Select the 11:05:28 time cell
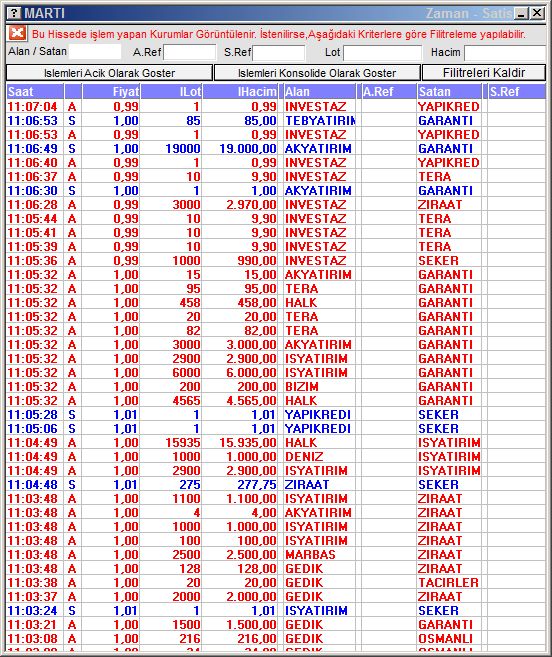The image size is (552, 657). click(32, 414)
